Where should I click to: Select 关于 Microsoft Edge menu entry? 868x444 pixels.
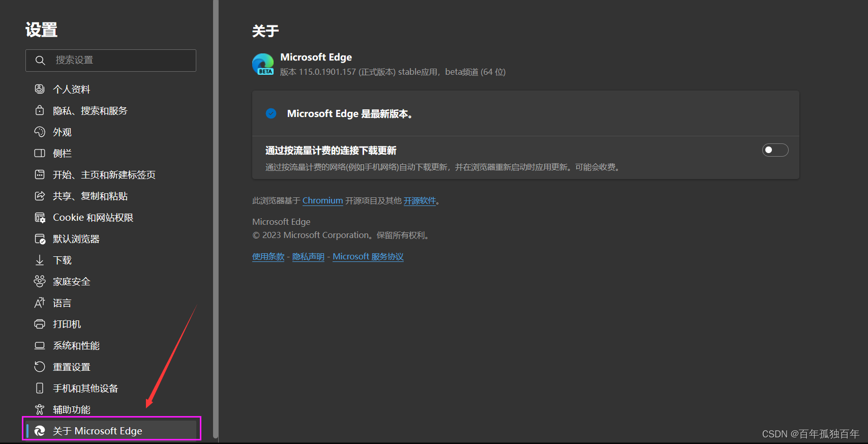(111, 431)
